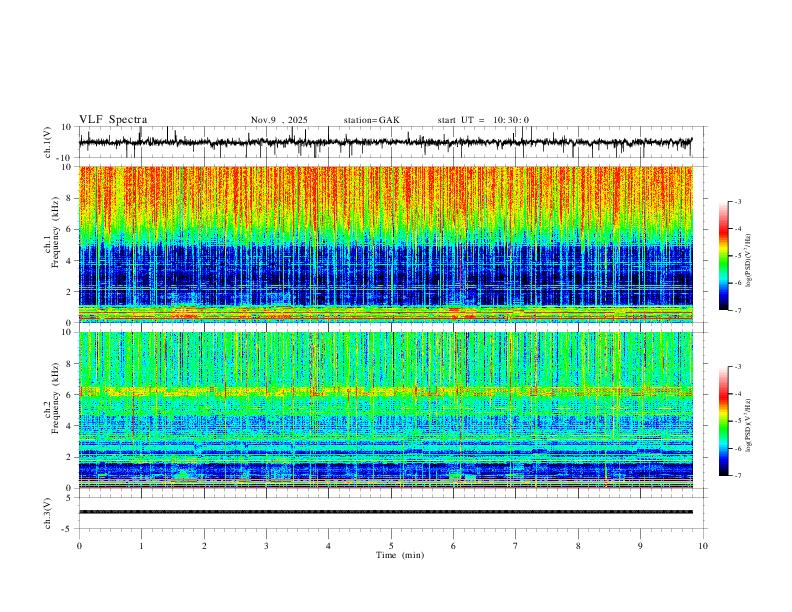Viewport: 792px width, 612px height.
Task: Click the ch.2 frequency axis tick label 8
Action: coord(70,364)
